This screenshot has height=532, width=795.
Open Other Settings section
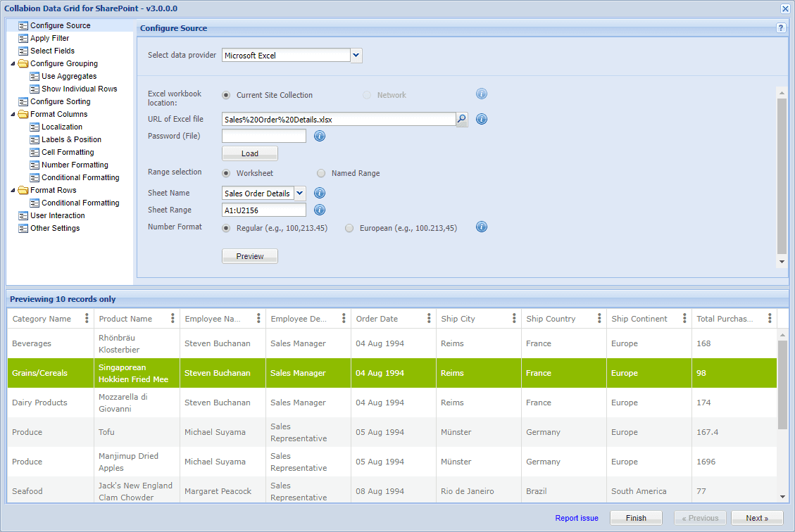point(55,228)
